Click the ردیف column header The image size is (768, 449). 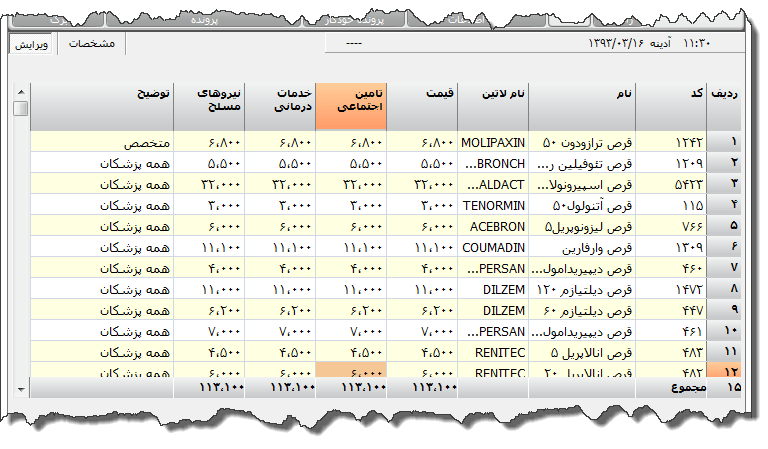click(724, 106)
